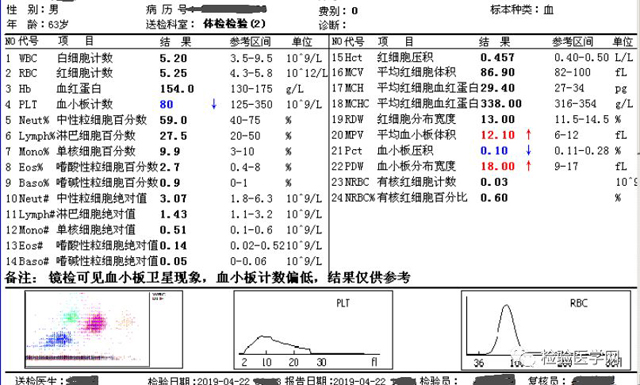Image resolution: width=640 pixels, height=385 pixels.
Task: Click the NRBC count value 0.03
Action: pyautogui.click(x=494, y=182)
